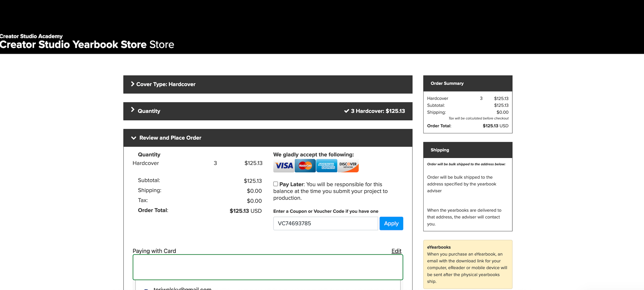The height and width of the screenshot is (290, 644).
Task: Click 'We gladly accept the following' heading
Action: (313, 155)
